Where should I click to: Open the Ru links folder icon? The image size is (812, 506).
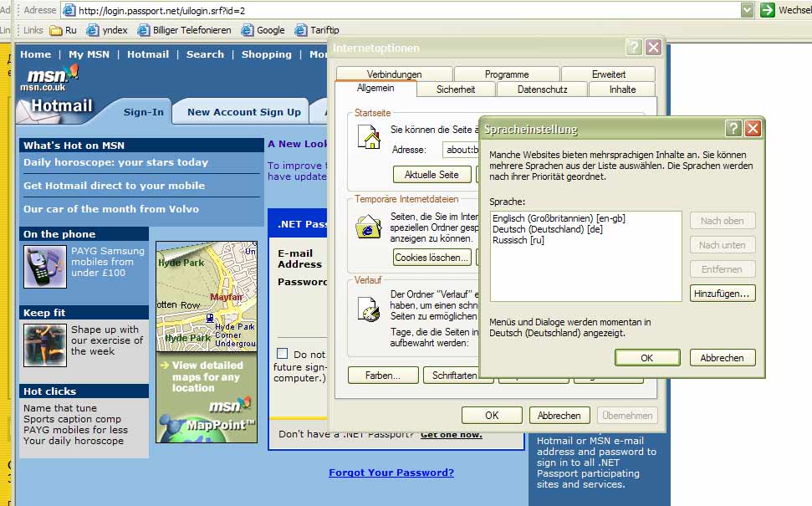coord(56,30)
